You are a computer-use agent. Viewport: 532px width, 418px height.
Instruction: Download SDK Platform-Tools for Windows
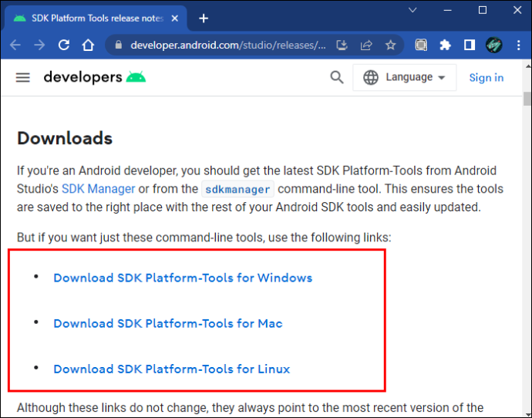point(183,278)
